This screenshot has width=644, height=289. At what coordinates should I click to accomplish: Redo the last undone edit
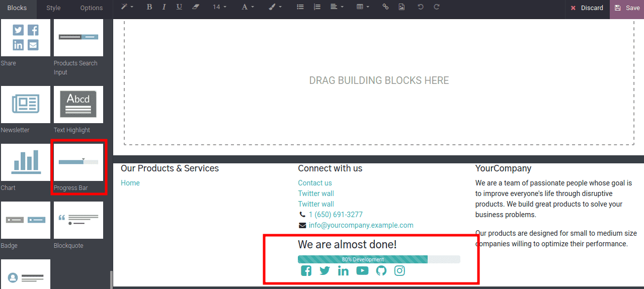click(x=437, y=7)
